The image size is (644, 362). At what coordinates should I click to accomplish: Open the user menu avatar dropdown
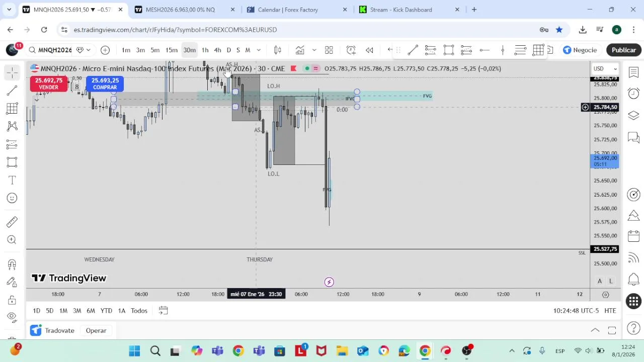click(x=12, y=50)
